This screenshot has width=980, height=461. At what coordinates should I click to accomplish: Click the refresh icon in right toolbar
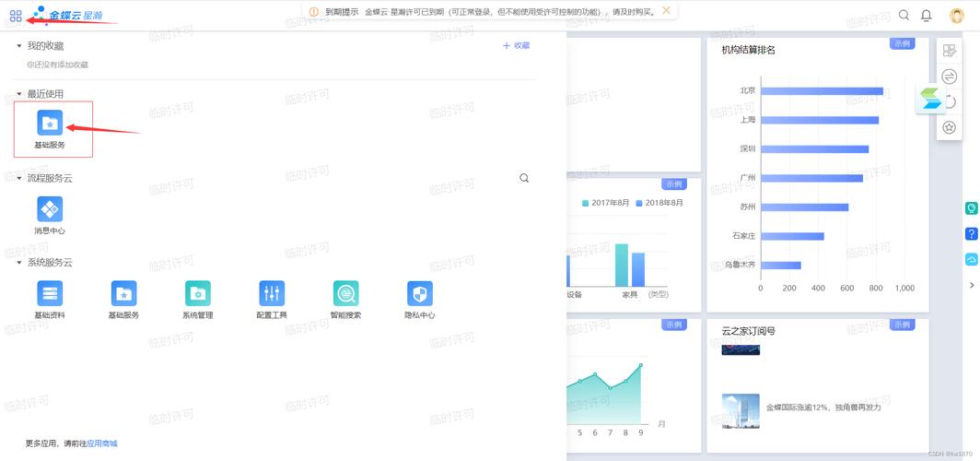[951, 102]
